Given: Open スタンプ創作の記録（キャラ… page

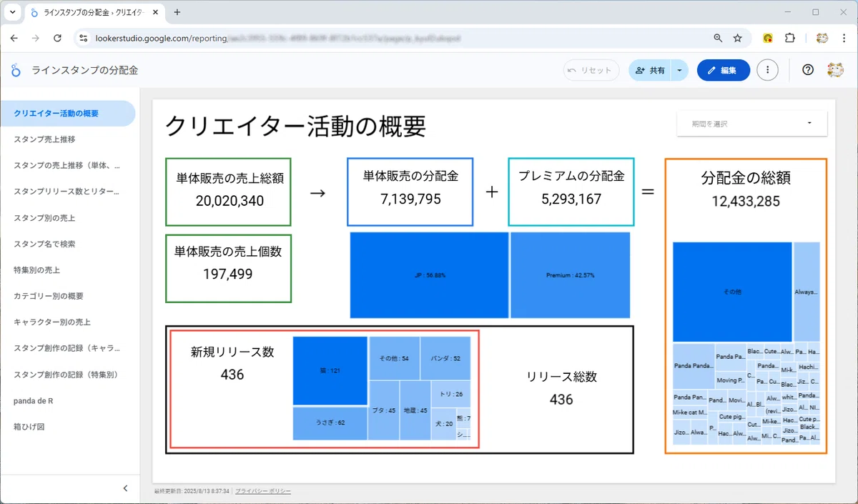Looking at the screenshot, I should [67, 348].
